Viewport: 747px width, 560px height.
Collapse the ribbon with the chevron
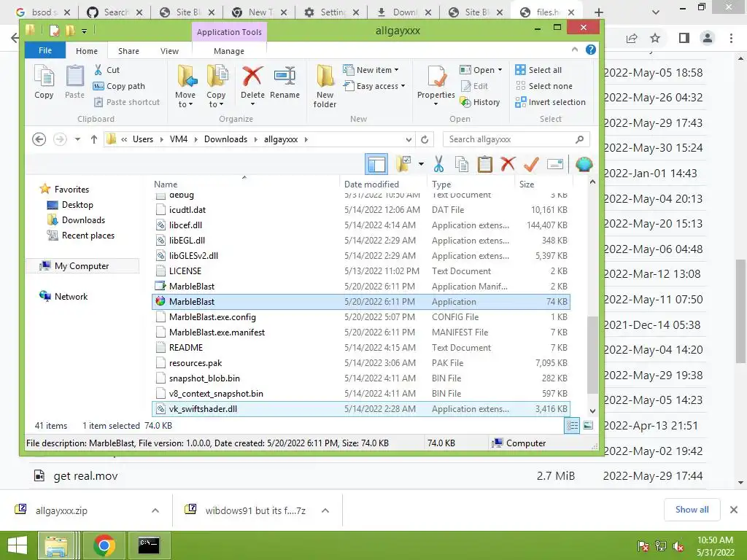pos(575,50)
